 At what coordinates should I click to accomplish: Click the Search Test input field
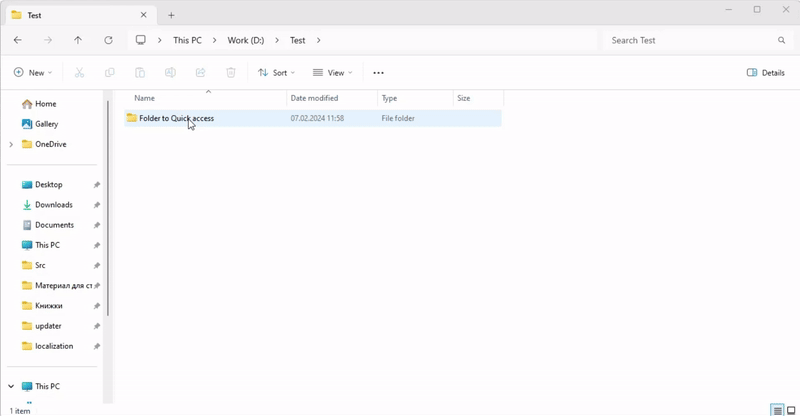point(690,40)
